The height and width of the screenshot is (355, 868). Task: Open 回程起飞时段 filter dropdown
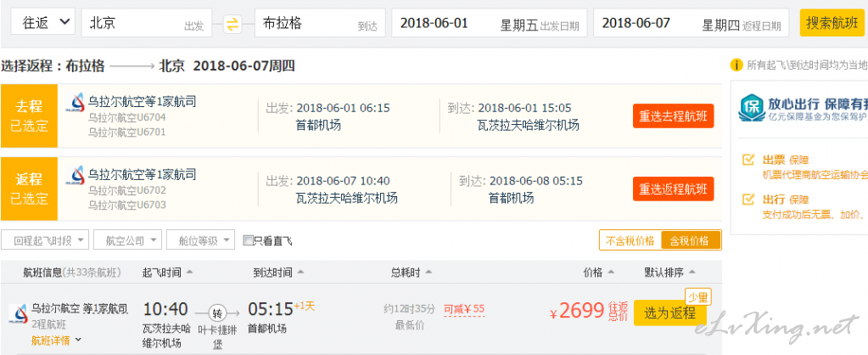pyautogui.click(x=45, y=240)
